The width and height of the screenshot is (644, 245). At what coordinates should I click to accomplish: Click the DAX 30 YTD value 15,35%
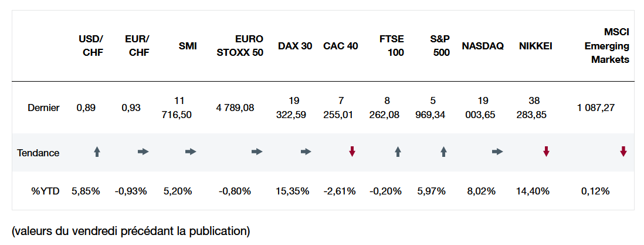292,191
